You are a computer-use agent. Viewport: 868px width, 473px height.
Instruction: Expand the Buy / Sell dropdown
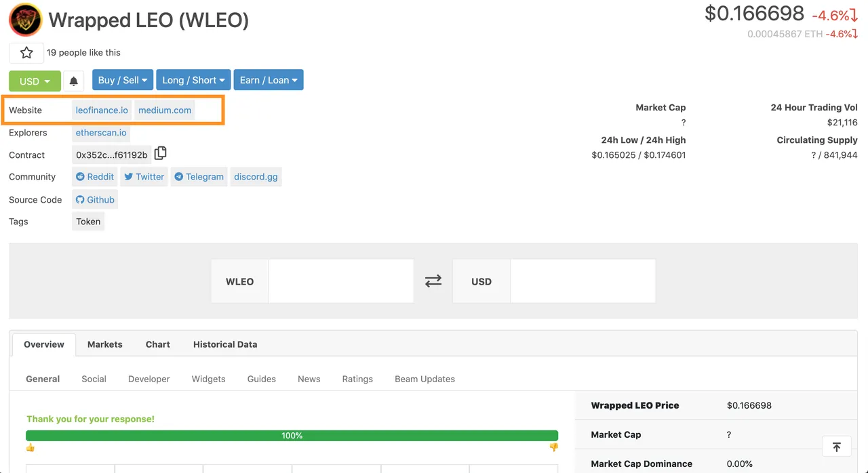(x=123, y=80)
